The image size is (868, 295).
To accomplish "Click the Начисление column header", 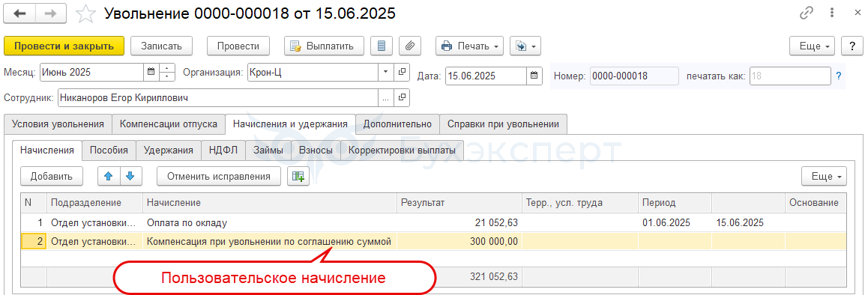I will (x=270, y=203).
